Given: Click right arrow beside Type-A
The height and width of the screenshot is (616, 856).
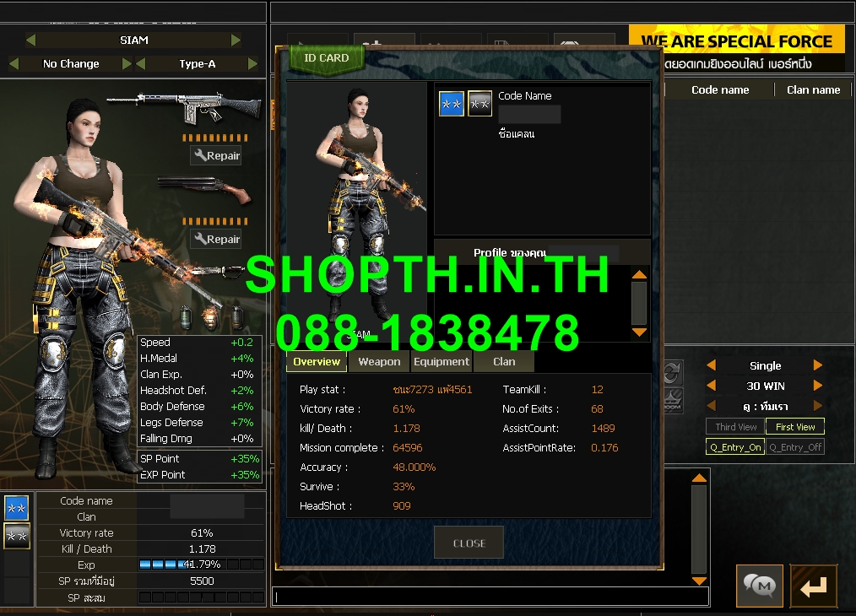Looking at the screenshot, I should (x=252, y=64).
